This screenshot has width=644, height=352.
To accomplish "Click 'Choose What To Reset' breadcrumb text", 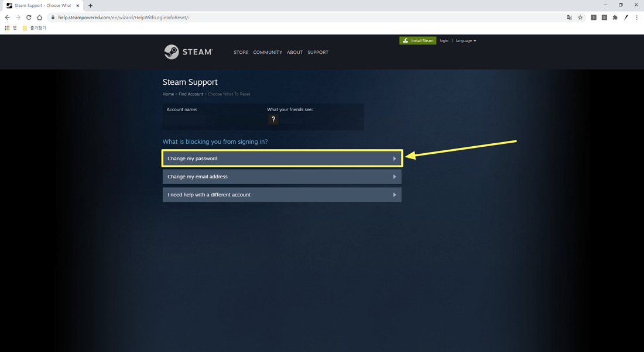I will tap(229, 94).
